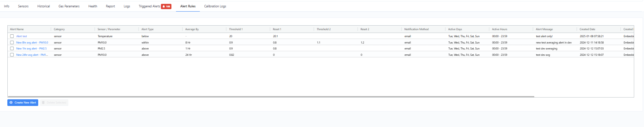Image resolution: width=644 pixels, height=127 pixels.
Task: Open the Triggered Alerts tab
Action: (x=149, y=6)
